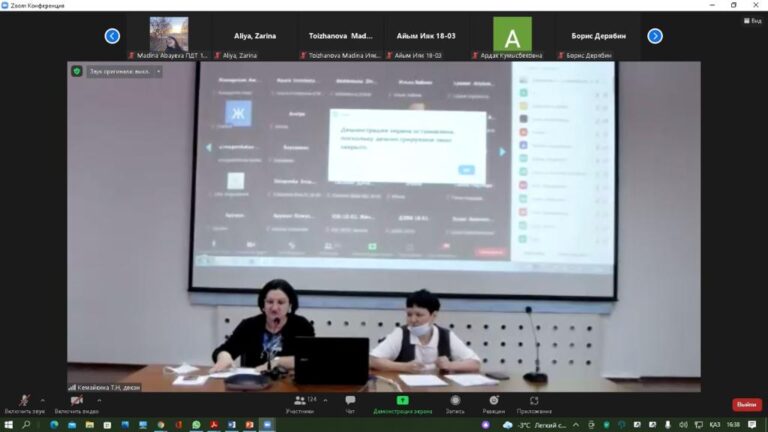Open the Участники participants panel
768x432 pixels.
pos(299,401)
